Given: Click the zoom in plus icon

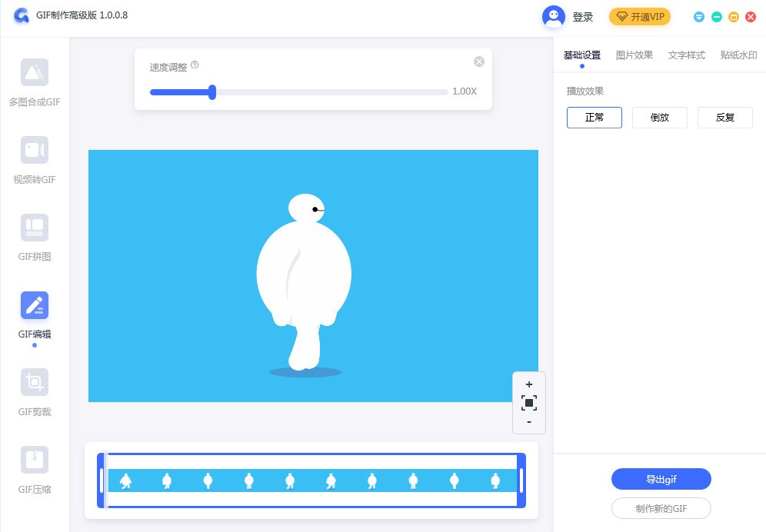Looking at the screenshot, I should click(x=528, y=384).
